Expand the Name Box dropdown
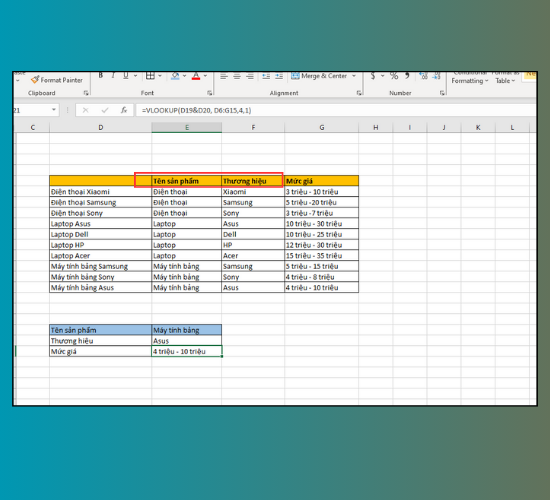The height and width of the screenshot is (500, 550). (54, 110)
